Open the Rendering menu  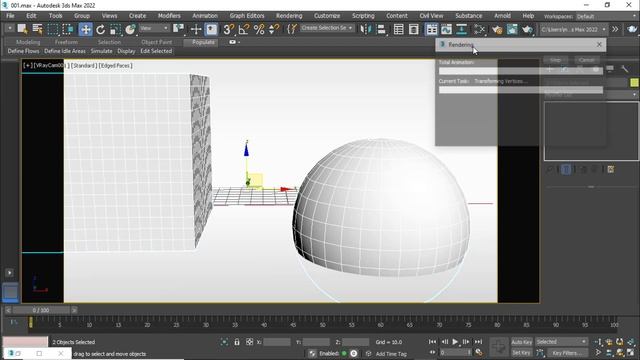coord(289,16)
